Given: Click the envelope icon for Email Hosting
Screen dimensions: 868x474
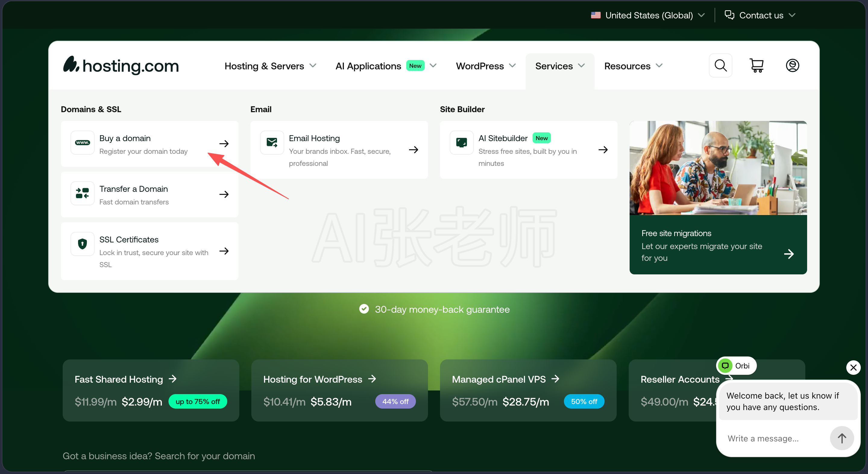Looking at the screenshot, I should [x=272, y=143].
